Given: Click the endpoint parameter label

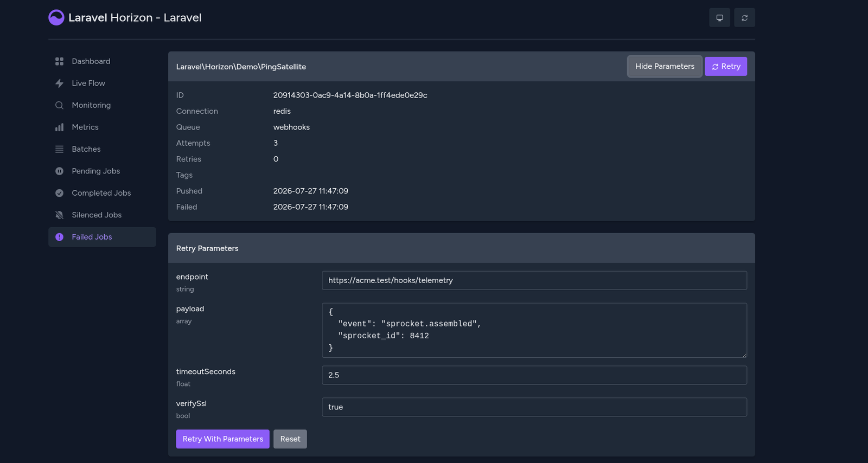Looking at the screenshot, I should click(x=192, y=276).
